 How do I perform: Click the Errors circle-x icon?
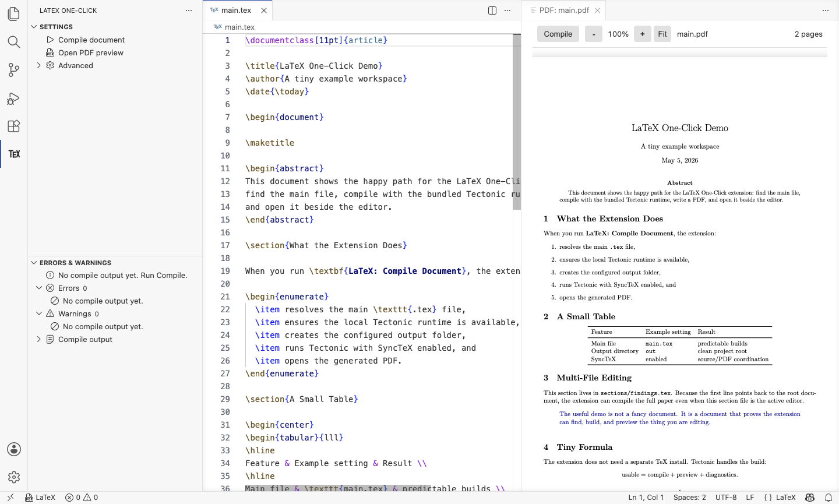50,288
